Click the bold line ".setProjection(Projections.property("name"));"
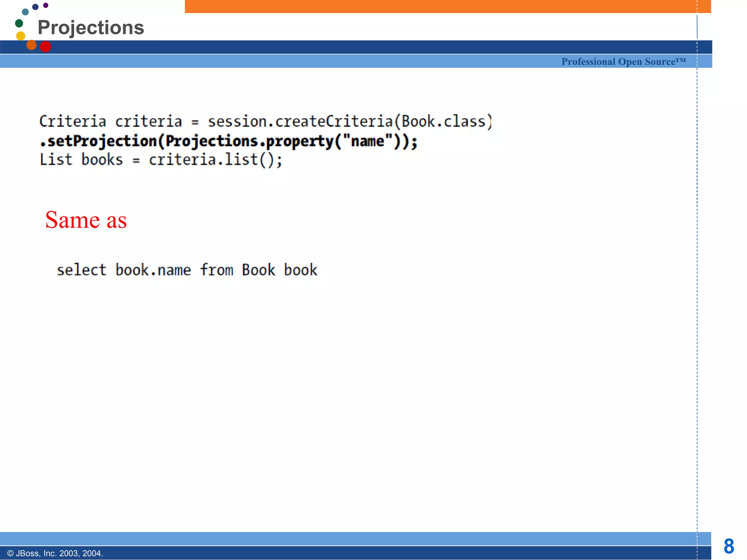The height and width of the screenshot is (560, 747). click(228, 141)
